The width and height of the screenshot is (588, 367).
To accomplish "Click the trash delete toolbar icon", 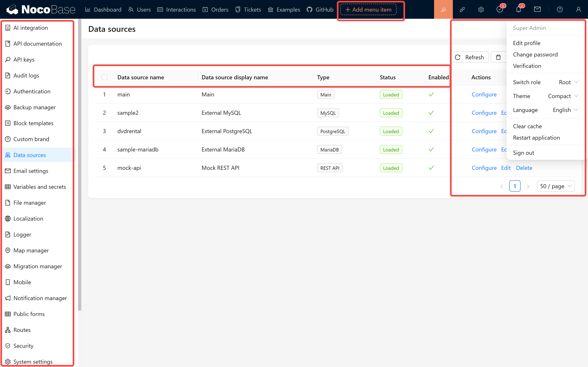I will 498,57.
